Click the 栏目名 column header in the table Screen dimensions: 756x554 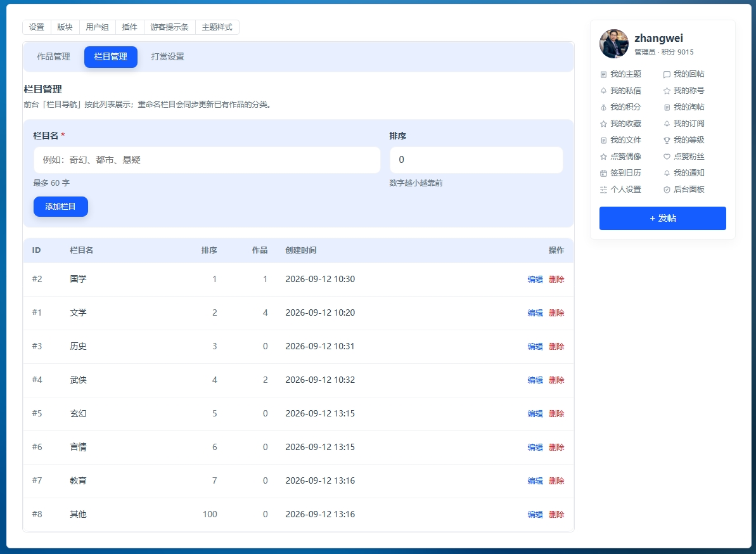tap(82, 250)
